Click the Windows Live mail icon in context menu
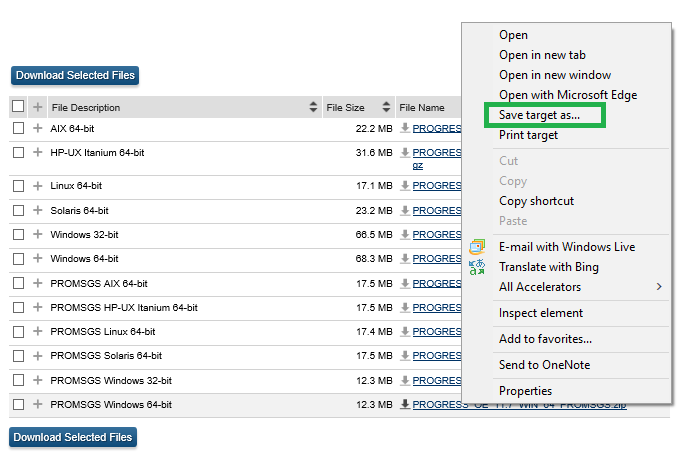The height and width of the screenshot is (455, 687). coord(477,247)
